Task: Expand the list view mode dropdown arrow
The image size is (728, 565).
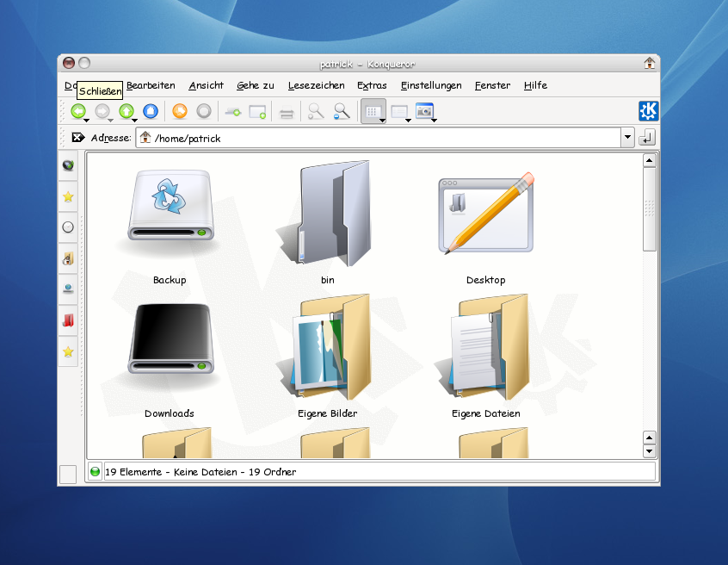Action: click(x=408, y=121)
